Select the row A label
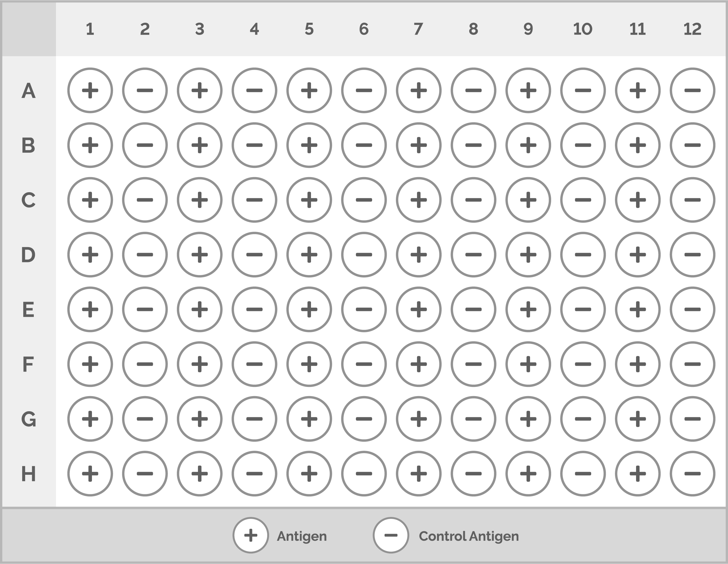Screen dimensions: 728x564 click(28, 91)
